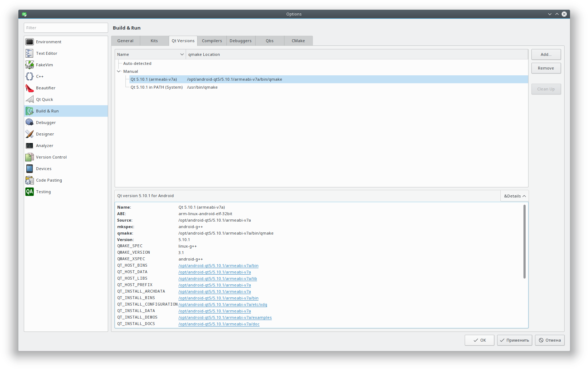
Task: Open the Code Pasting icon
Action: point(30,180)
